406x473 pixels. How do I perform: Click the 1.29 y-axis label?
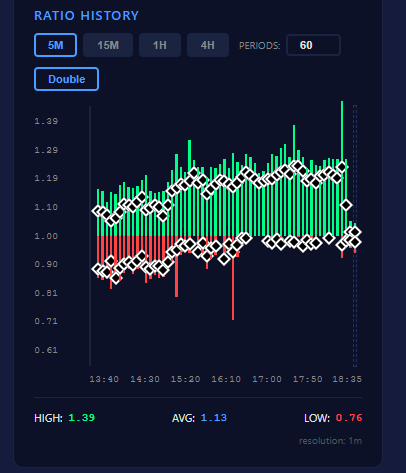pos(46,150)
